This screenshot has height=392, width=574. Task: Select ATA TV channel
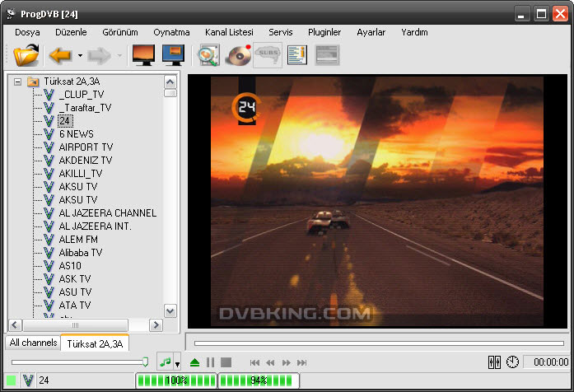[75, 306]
